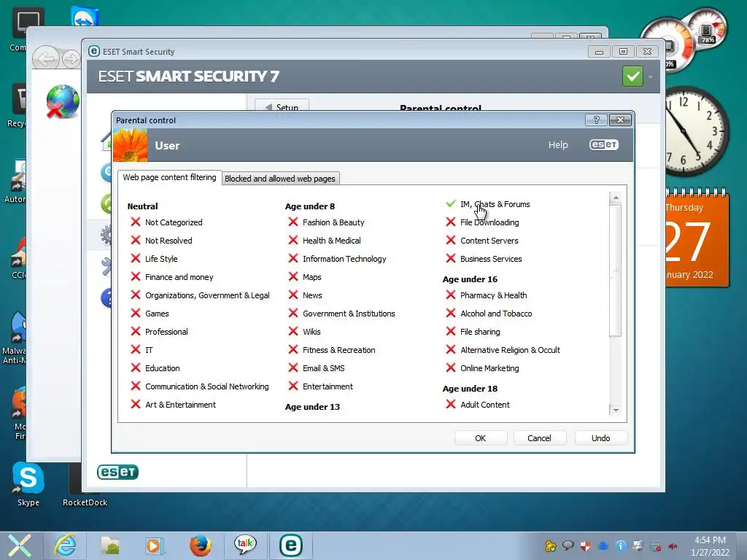Toggle the Alcohol and Tobacco block mark
Image resolution: width=747 pixels, height=560 pixels.
(x=451, y=314)
